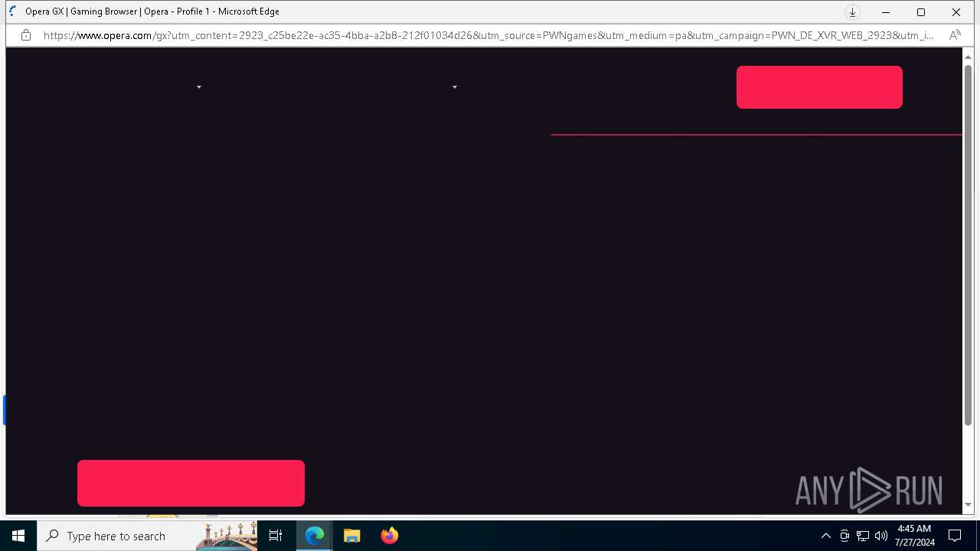Viewport: 980px width, 551px height.
Task: Minimize the Edge window
Action: [x=886, y=12]
